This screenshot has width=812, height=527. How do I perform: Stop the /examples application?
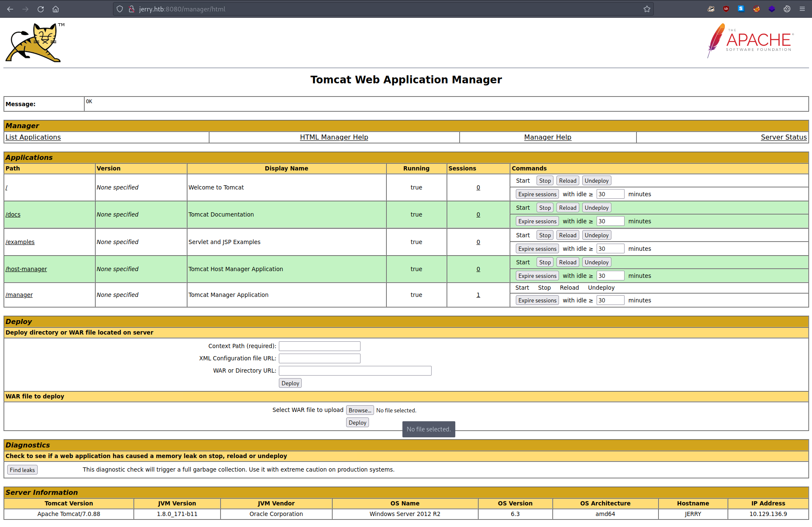pos(545,235)
